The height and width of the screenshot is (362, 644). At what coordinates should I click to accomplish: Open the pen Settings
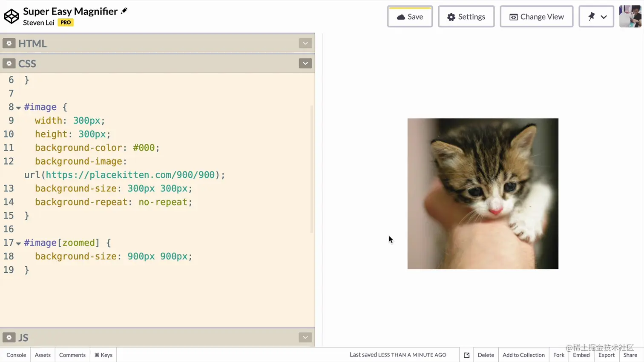466,17
